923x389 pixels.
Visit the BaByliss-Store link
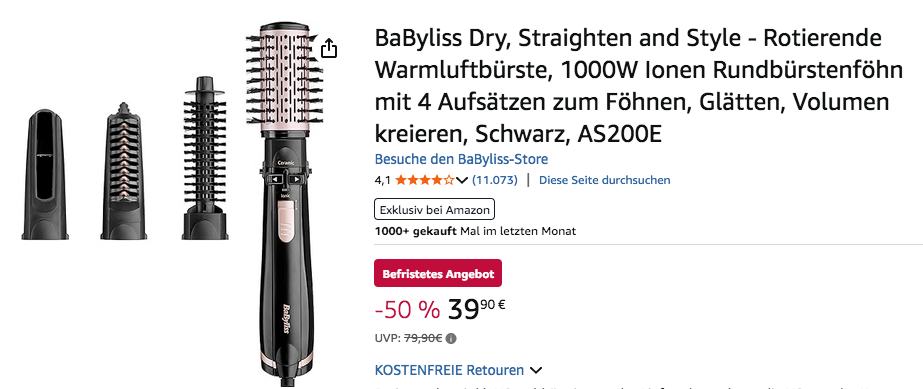(462, 159)
